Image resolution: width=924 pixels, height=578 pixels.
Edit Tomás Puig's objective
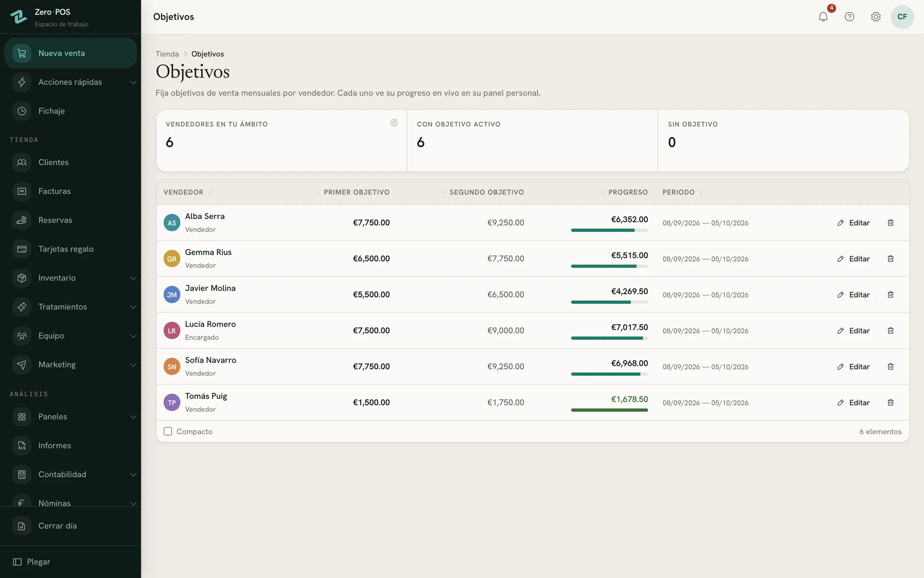pos(853,402)
